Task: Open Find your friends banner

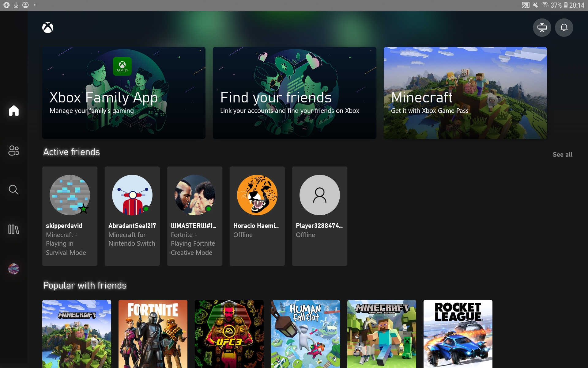Action: pos(294,93)
